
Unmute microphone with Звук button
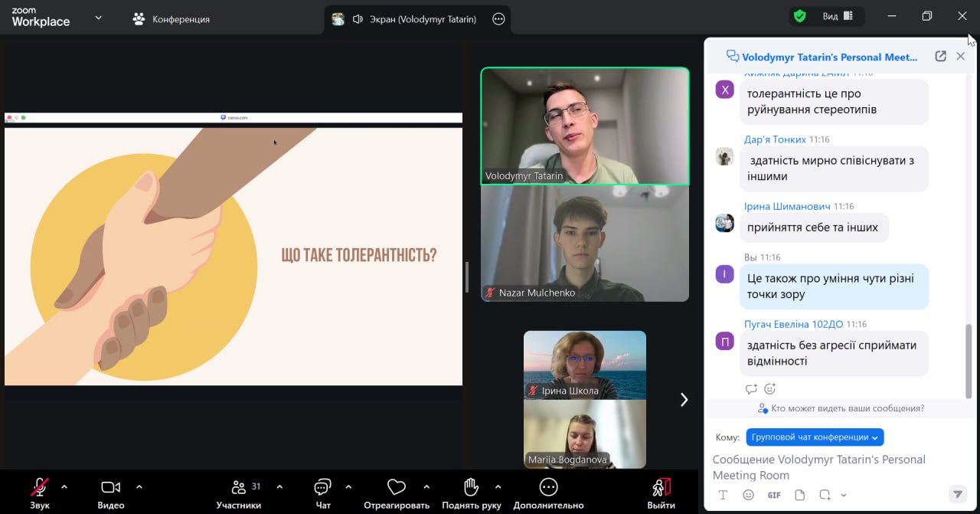point(39,492)
